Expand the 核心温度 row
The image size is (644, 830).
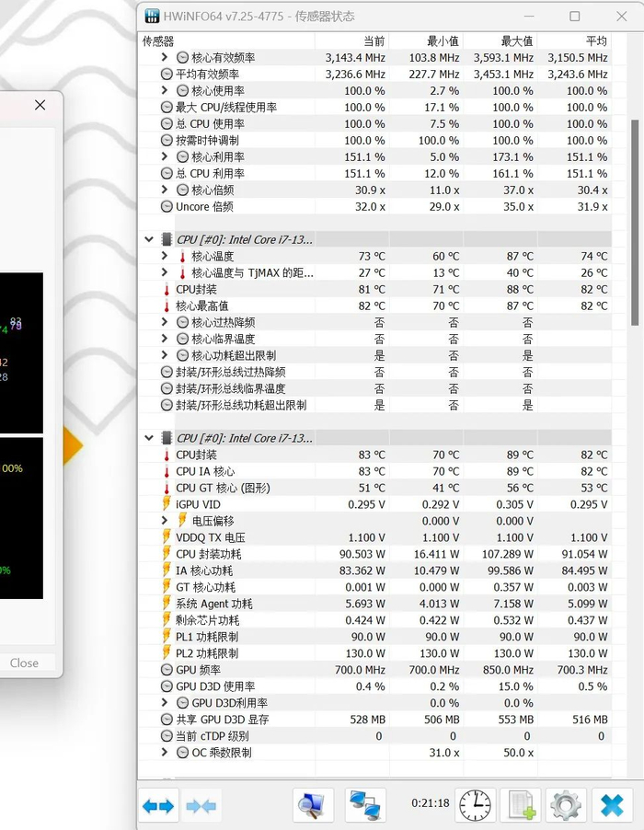[x=165, y=256]
